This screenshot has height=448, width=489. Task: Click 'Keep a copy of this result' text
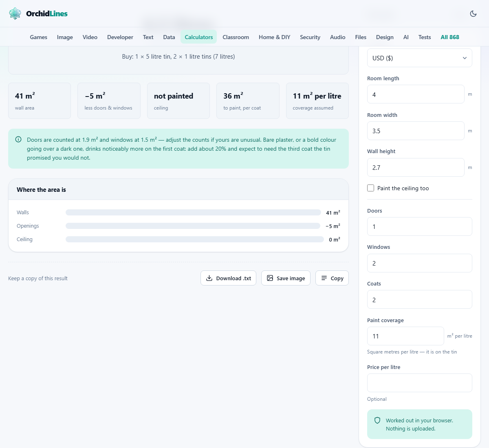[38, 278]
